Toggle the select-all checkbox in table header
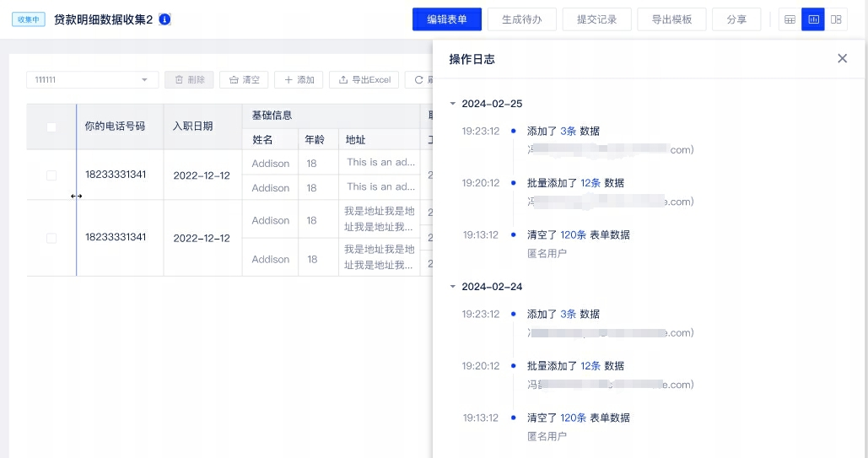Image resolution: width=868 pixels, height=458 pixels. [x=51, y=127]
